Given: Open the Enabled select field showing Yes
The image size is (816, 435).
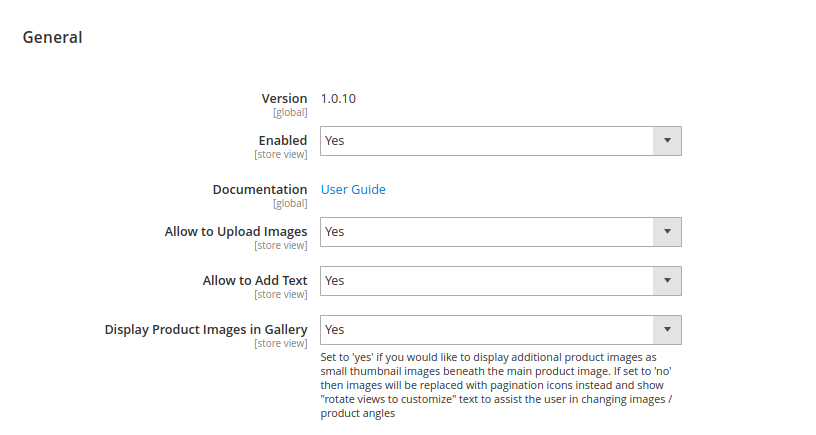Looking at the screenshot, I should (x=501, y=140).
